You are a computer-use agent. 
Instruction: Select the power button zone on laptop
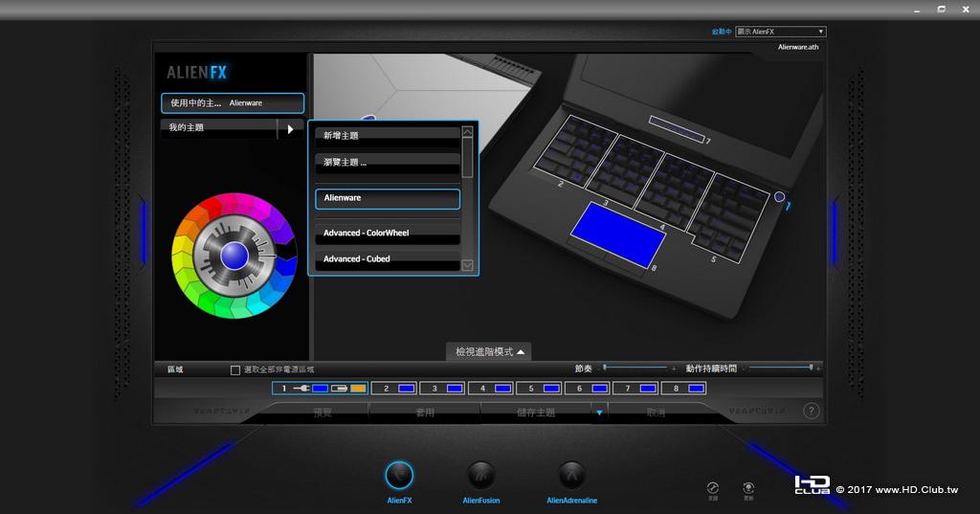pos(779,197)
